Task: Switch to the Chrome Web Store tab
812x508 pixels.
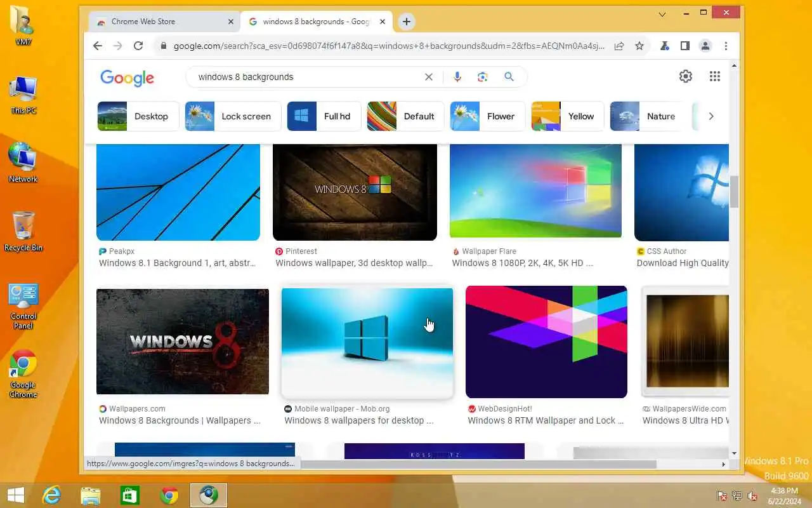Action: [x=164, y=22]
